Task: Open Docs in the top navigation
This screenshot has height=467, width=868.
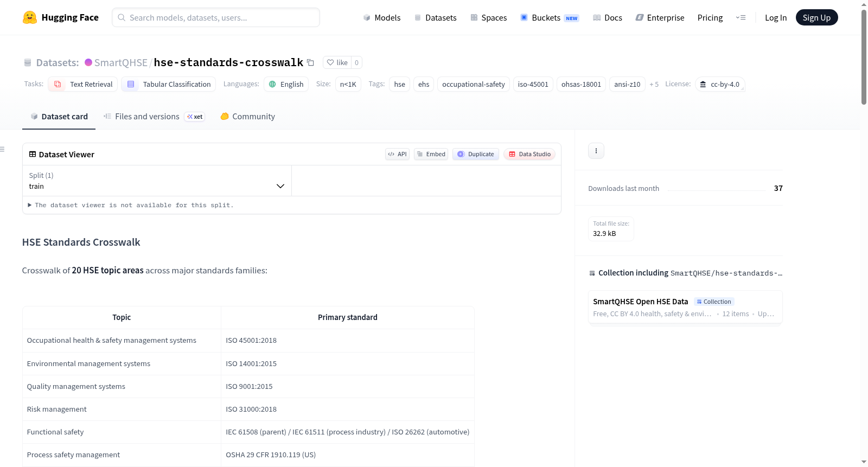Action: coord(607,17)
